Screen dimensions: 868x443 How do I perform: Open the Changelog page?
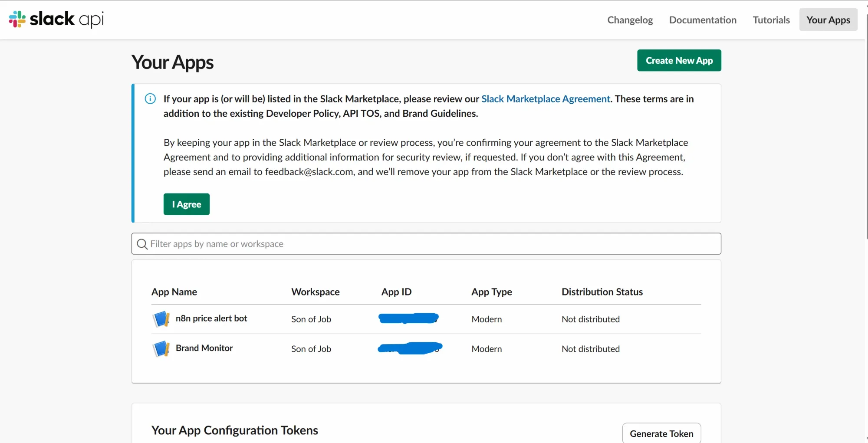tap(630, 20)
